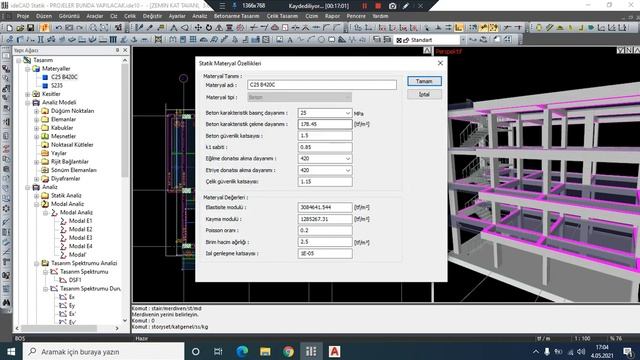The height and width of the screenshot is (360, 640).
Task: Create a new project with New icon
Action: point(9,28)
